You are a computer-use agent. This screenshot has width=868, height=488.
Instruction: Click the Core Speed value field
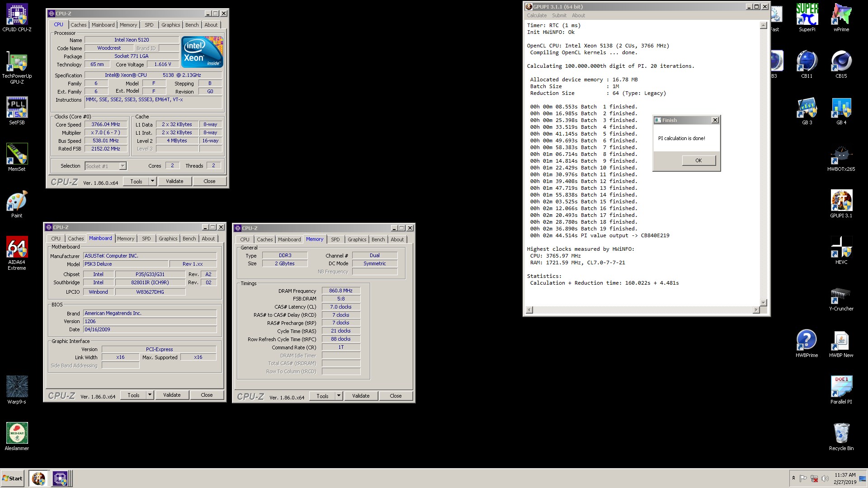point(106,124)
